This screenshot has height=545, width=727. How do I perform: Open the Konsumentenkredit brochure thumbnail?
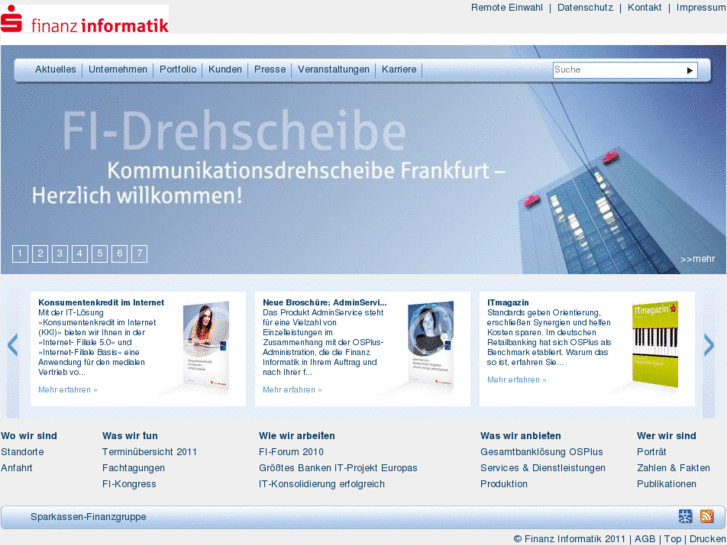tap(207, 346)
